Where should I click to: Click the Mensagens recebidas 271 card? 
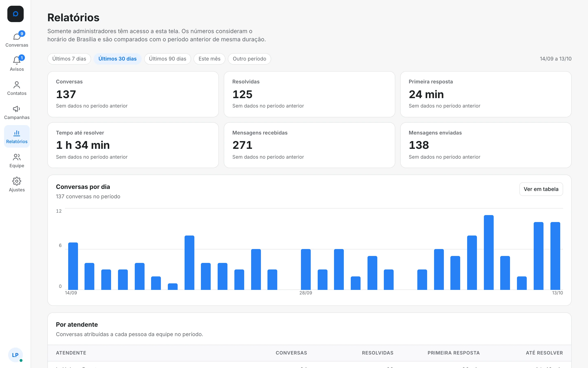coord(310,145)
